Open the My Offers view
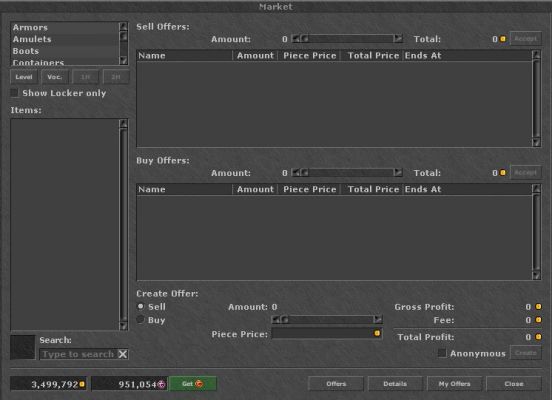The height and width of the screenshot is (400, 552). [454, 383]
